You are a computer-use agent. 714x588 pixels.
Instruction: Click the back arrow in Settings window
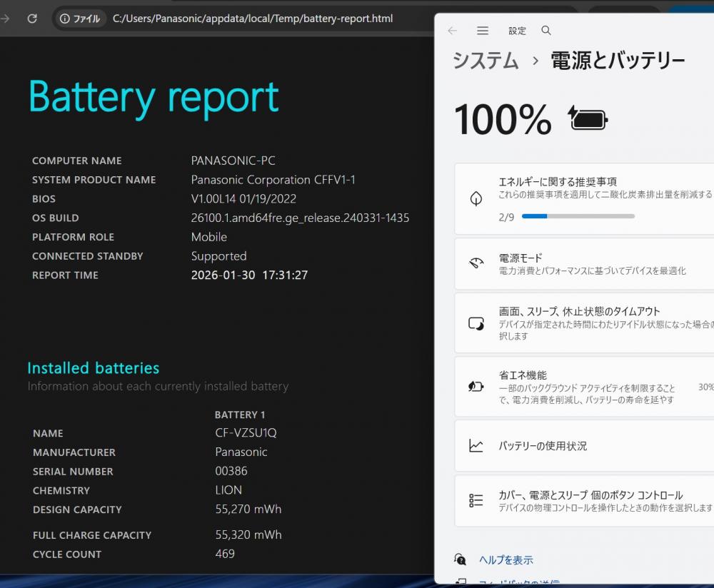coord(452,31)
